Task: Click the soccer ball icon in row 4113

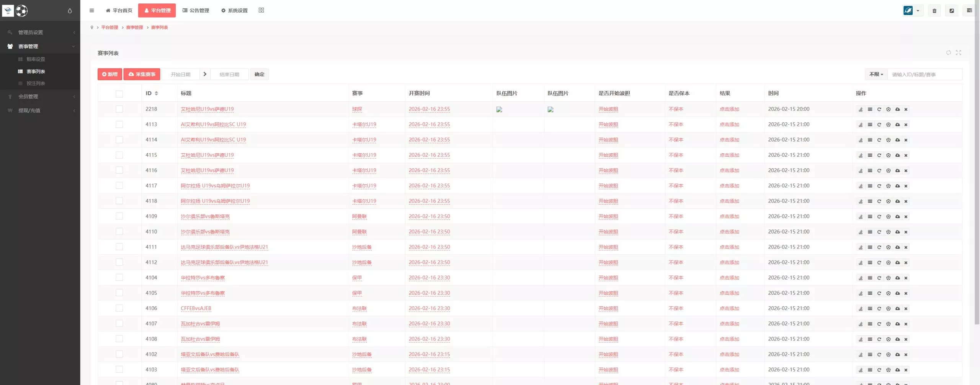Action: [888, 125]
